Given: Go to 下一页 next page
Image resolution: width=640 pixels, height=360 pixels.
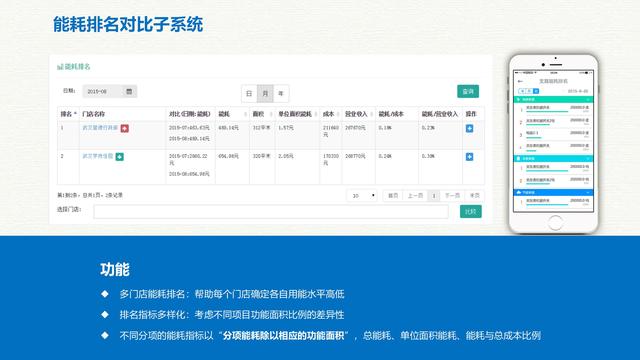Looking at the screenshot, I should (452, 196).
